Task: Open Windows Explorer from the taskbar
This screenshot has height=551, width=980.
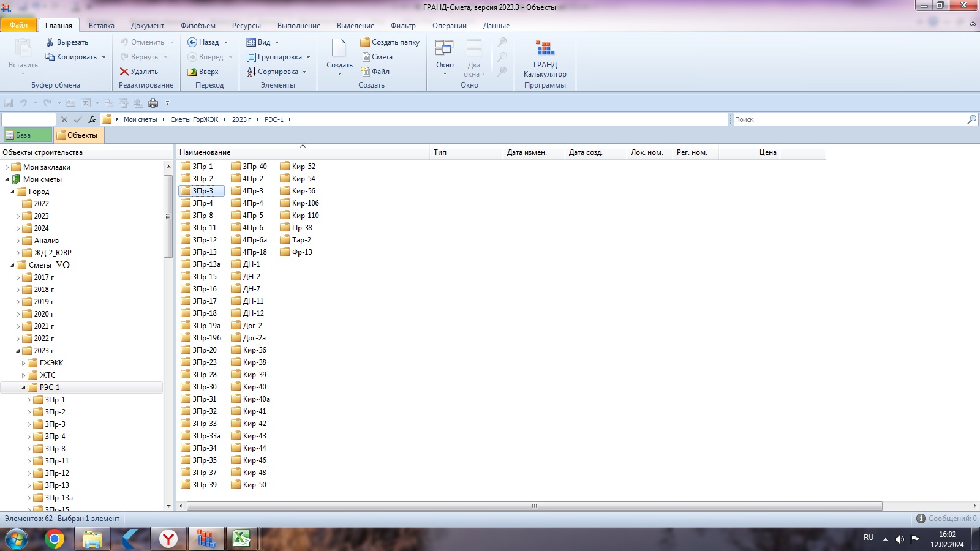Action: click(x=92, y=539)
